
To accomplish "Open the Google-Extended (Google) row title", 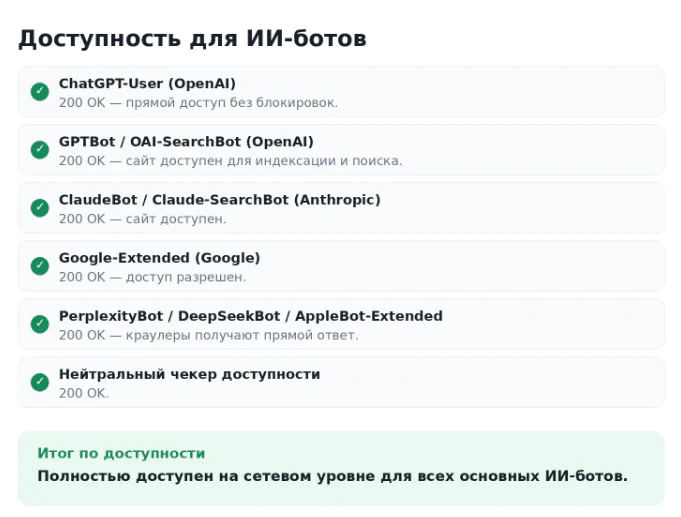I will (159, 258).
